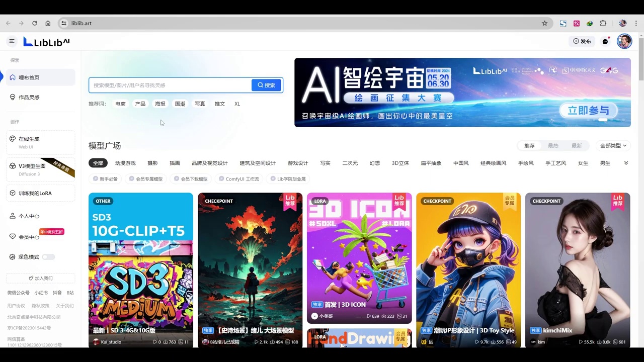The width and height of the screenshot is (644, 362).
Task: Select the 插画 category tab
Action: tap(175, 163)
